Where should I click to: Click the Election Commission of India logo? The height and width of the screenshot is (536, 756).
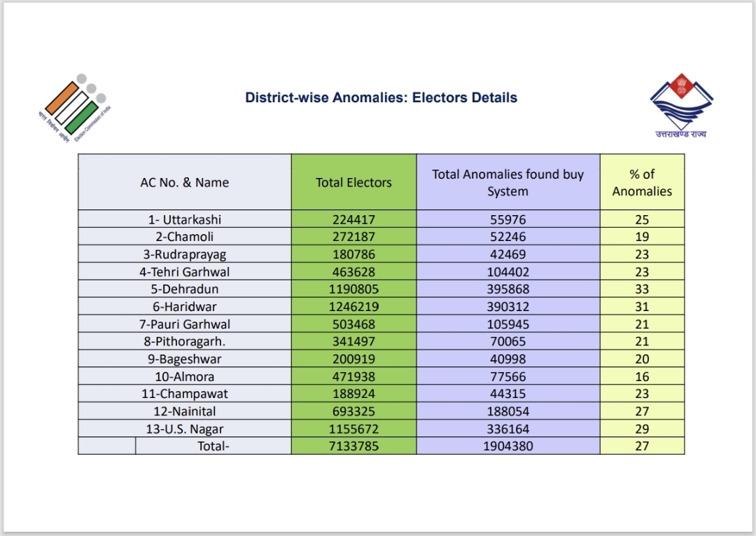[75, 109]
